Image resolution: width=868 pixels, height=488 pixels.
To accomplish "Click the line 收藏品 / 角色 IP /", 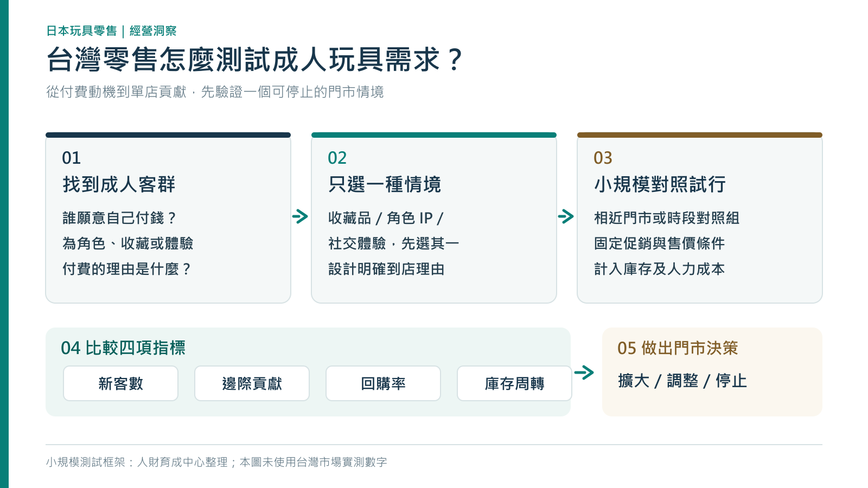I will (x=386, y=218).
